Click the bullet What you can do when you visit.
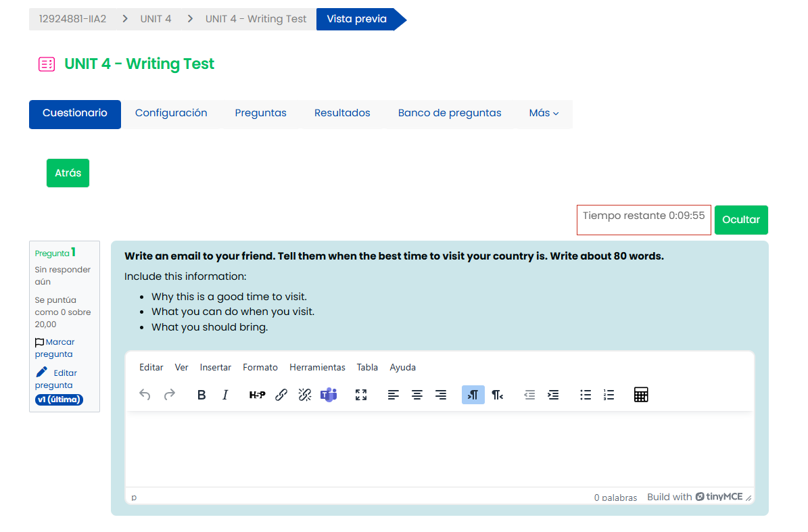Screen dimensions: 808x532 (233, 312)
